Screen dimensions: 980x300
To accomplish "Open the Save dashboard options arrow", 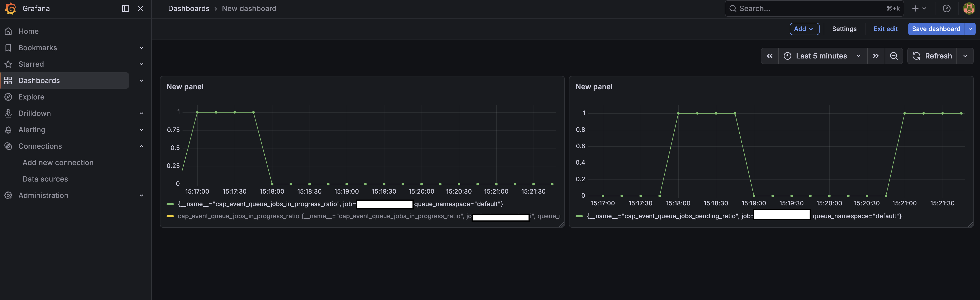I will pos(970,28).
